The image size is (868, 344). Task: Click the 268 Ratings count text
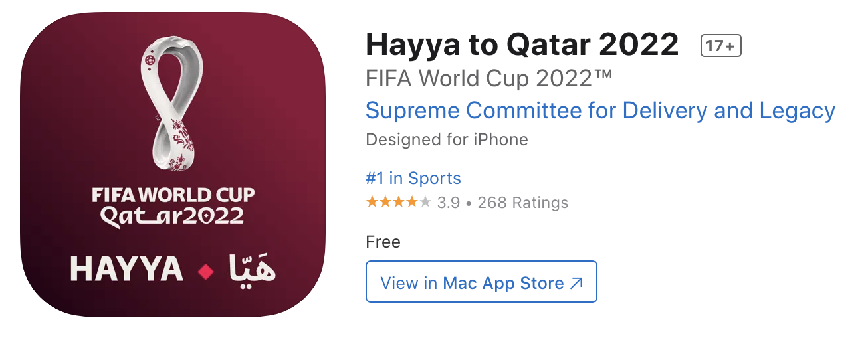click(x=523, y=203)
